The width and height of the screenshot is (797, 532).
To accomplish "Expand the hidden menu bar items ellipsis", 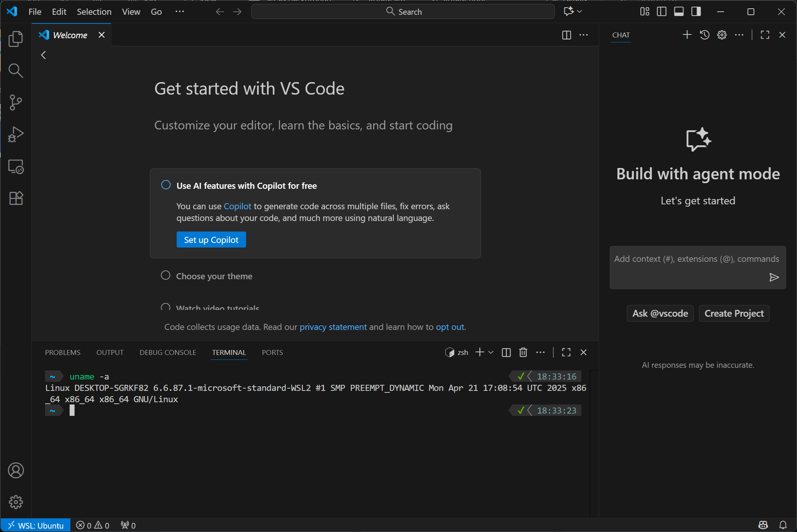I will (180, 12).
